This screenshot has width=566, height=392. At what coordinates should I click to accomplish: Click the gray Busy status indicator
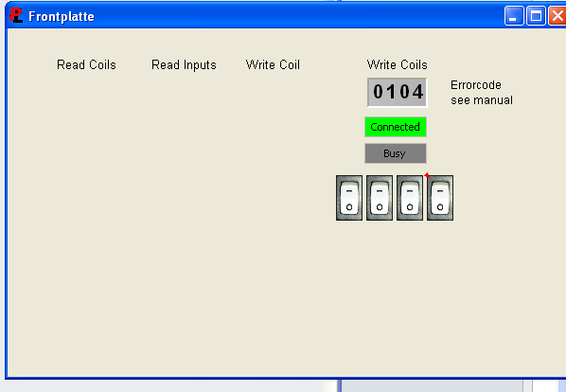tap(396, 153)
